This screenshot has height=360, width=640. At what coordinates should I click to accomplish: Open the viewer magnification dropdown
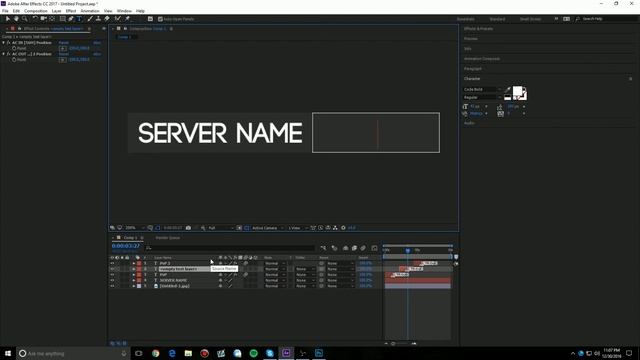pos(135,228)
